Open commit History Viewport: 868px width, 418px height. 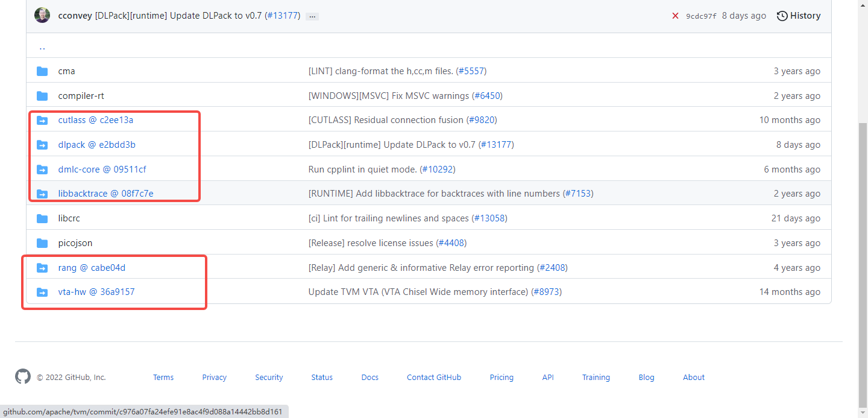coord(799,16)
